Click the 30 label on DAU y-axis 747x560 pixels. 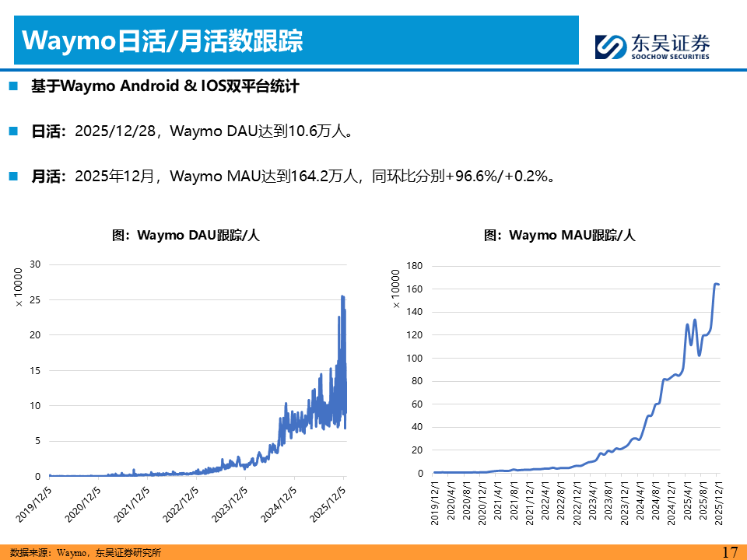point(34,264)
